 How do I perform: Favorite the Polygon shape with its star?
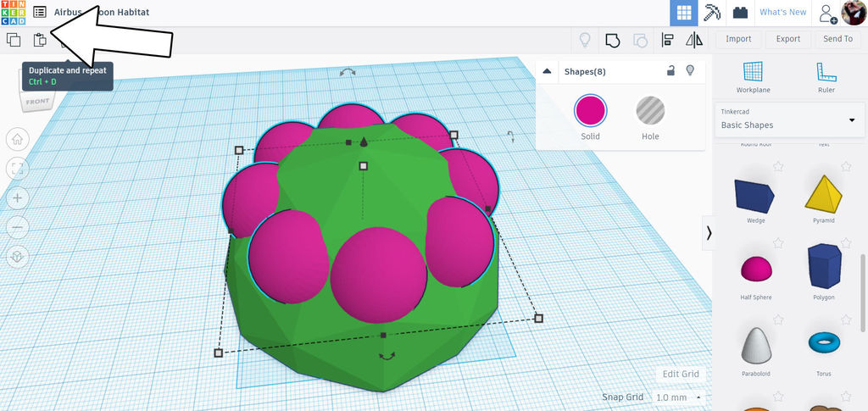(x=846, y=242)
